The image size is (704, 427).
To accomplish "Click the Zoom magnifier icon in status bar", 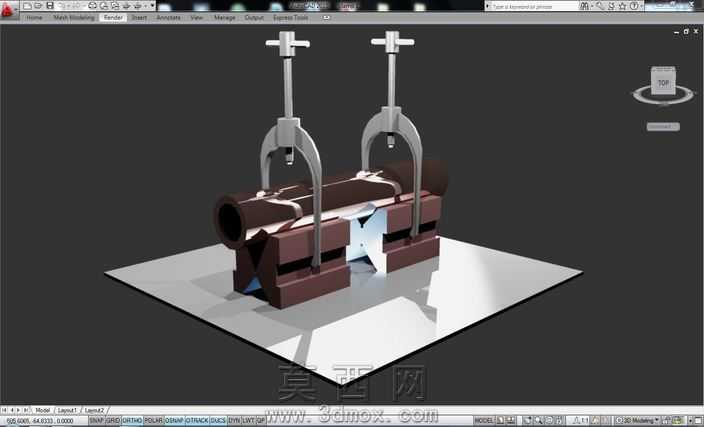I will 538,421.
